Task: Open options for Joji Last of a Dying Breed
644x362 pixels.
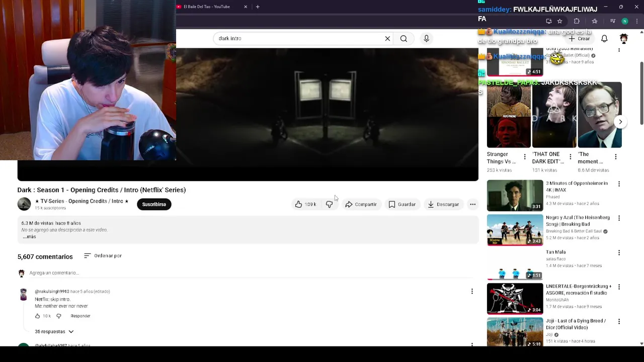Action: coord(619,321)
